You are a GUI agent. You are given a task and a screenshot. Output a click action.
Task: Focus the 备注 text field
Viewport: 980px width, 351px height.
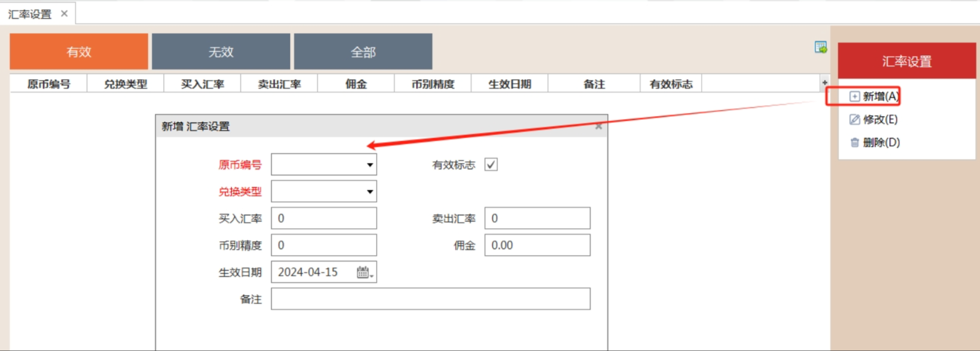pos(430,299)
